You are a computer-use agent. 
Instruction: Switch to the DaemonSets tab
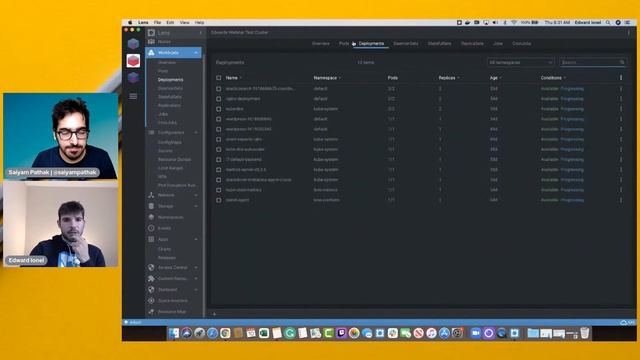[x=406, y=43]
